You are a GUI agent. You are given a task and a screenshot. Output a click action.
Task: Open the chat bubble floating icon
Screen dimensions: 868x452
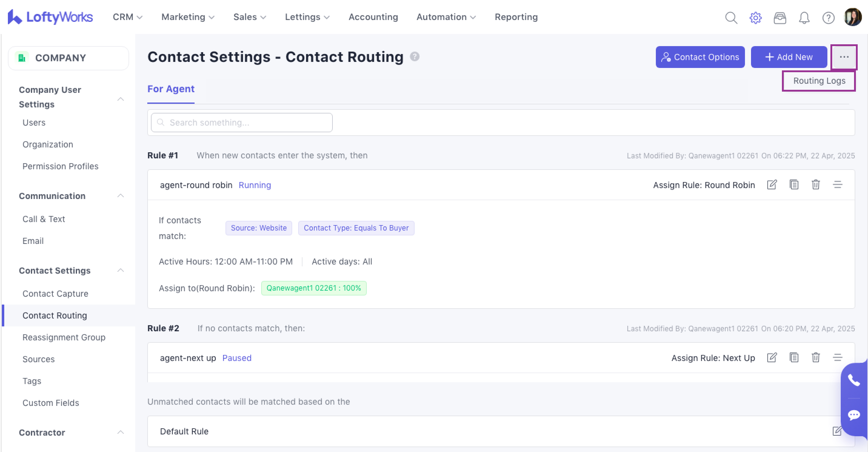point(853,415)
